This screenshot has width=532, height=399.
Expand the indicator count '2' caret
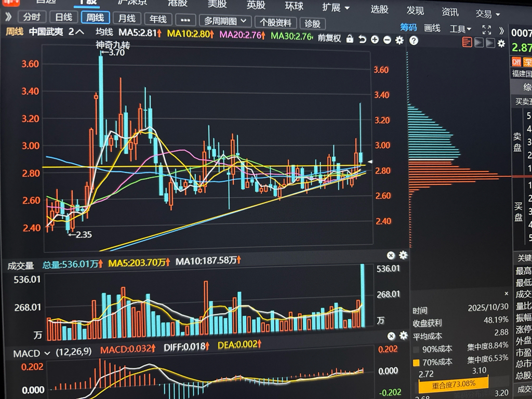pos(76,32)
